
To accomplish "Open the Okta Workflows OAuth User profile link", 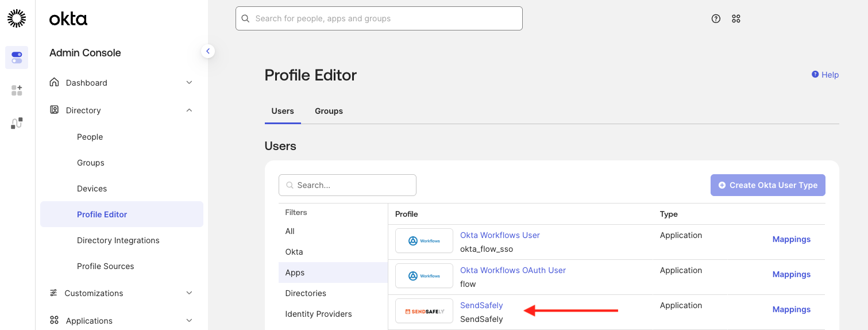I will [513, 270].
